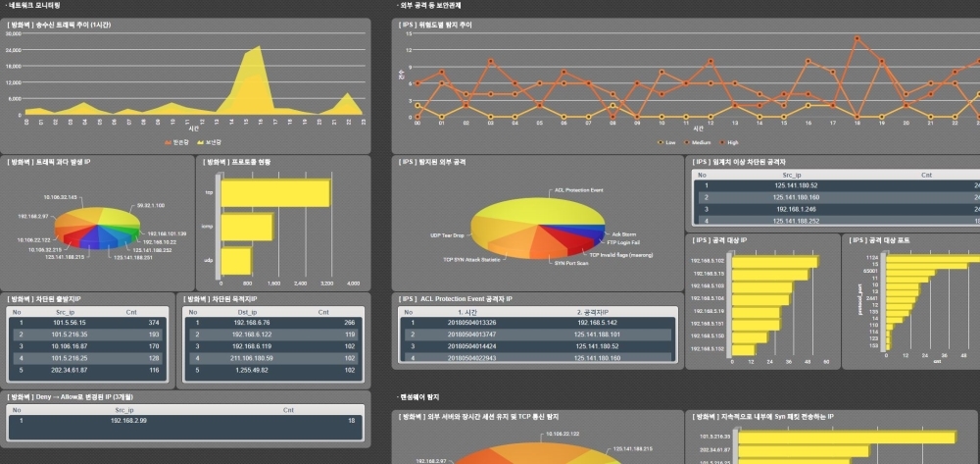The width and height of the screenshot is (980, 464).
Task: Sort blocked source table by Src_ip header
Action: click(66, 311)
